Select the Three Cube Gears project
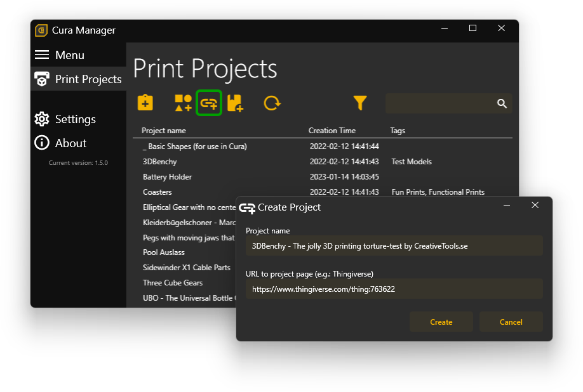Screen dimensions: 583x392 (x=173, y=283)
